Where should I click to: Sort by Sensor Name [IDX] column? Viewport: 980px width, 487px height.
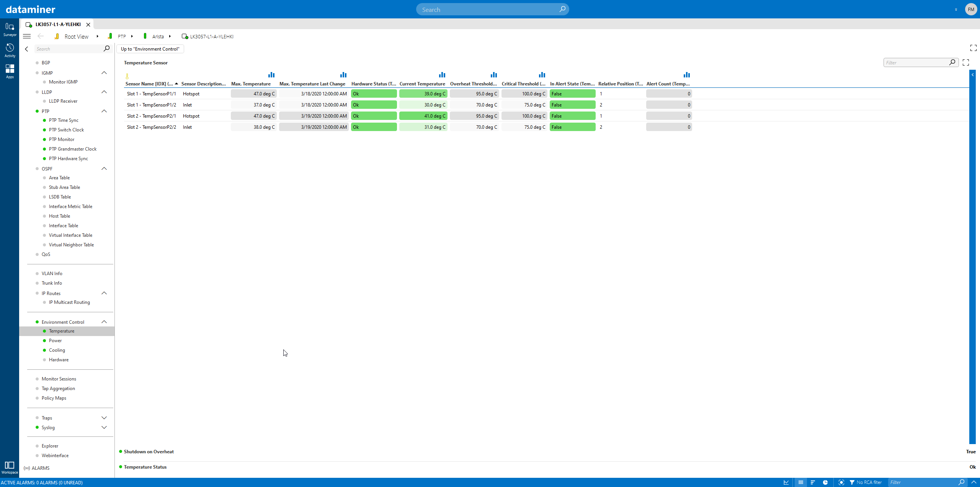click(x=149, y=84)
